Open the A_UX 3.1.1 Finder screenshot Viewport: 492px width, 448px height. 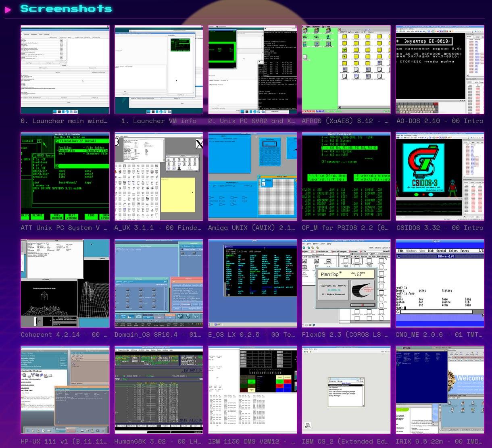pos(159,177)
